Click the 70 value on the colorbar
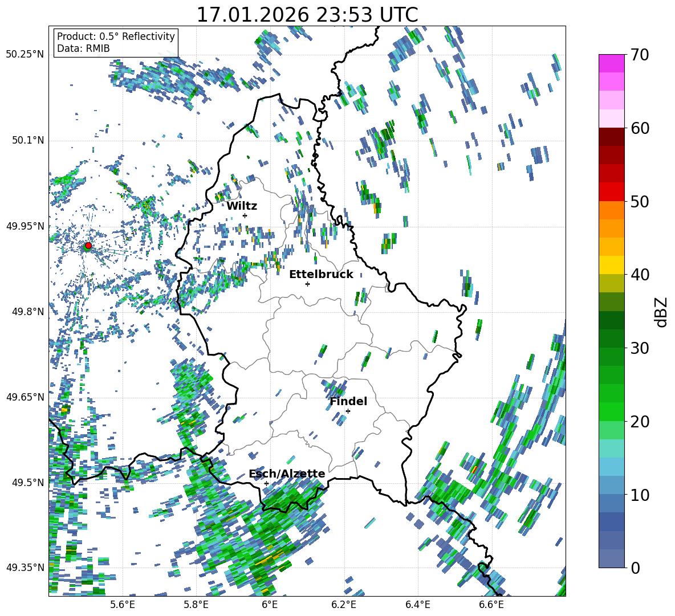The width and height of the screenshot is (675, 616). 640,55
